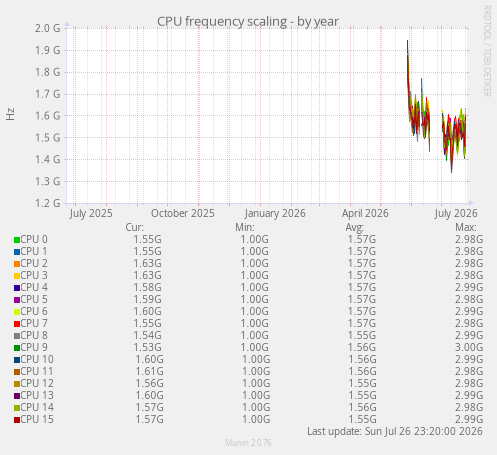Select the 'CPU 13' legend label
The height and width of the screenshot is (455, 497).
37,395
